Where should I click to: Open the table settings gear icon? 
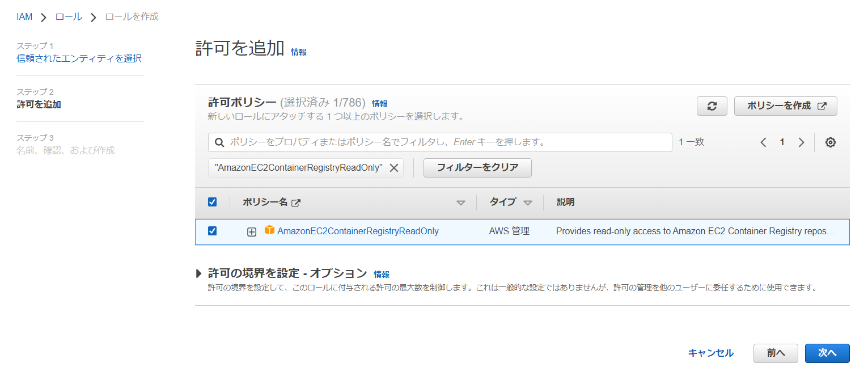(x=830, y=142)
